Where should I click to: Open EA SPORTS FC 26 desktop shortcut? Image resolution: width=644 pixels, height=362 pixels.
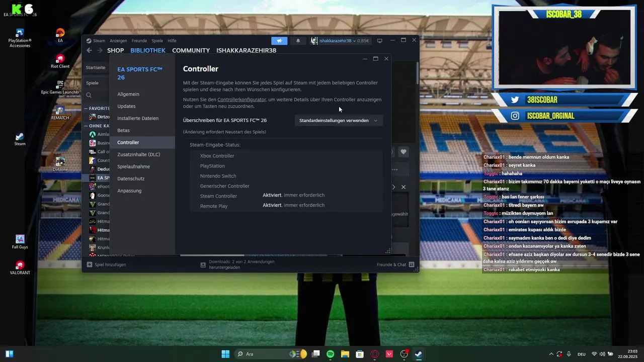tap(20, 9)
